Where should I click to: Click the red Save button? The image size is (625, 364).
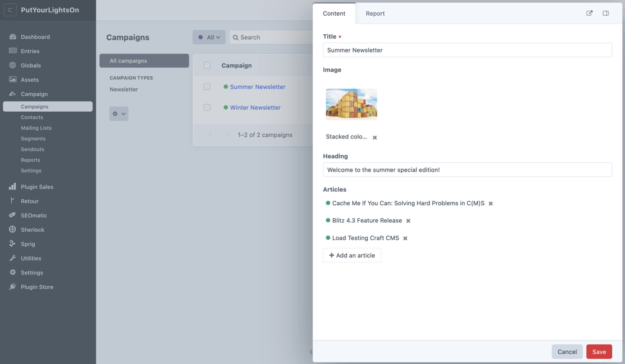(599, 352)
